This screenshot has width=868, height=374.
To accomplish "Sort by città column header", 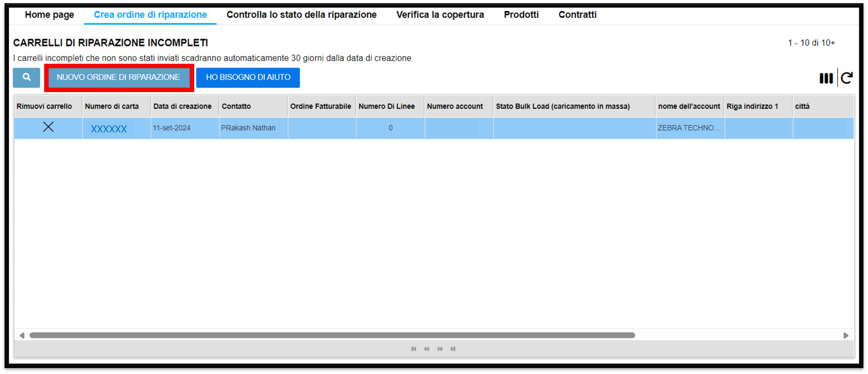I will pos(823,106).
